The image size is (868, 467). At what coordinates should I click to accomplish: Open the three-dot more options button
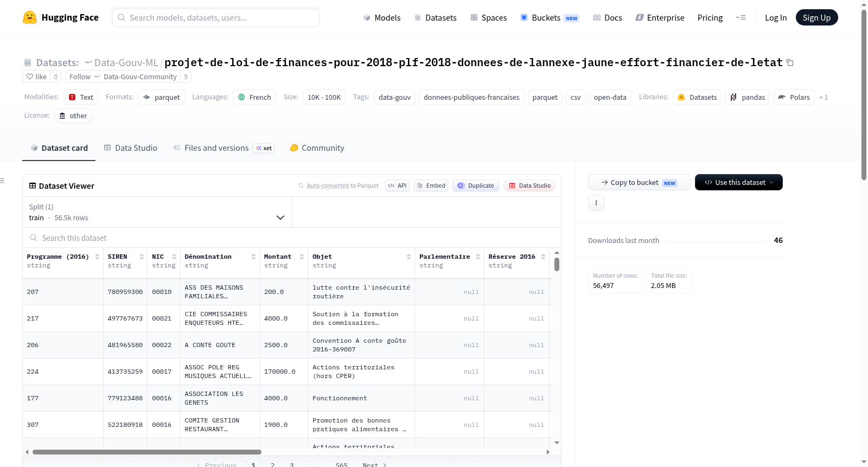coord(596,203)
